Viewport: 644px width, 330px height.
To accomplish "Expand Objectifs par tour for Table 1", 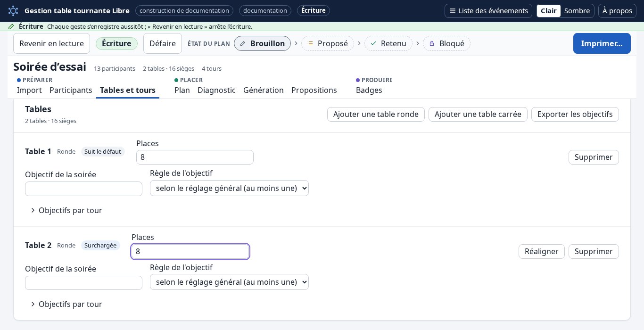I will click(x=66, y=210).
